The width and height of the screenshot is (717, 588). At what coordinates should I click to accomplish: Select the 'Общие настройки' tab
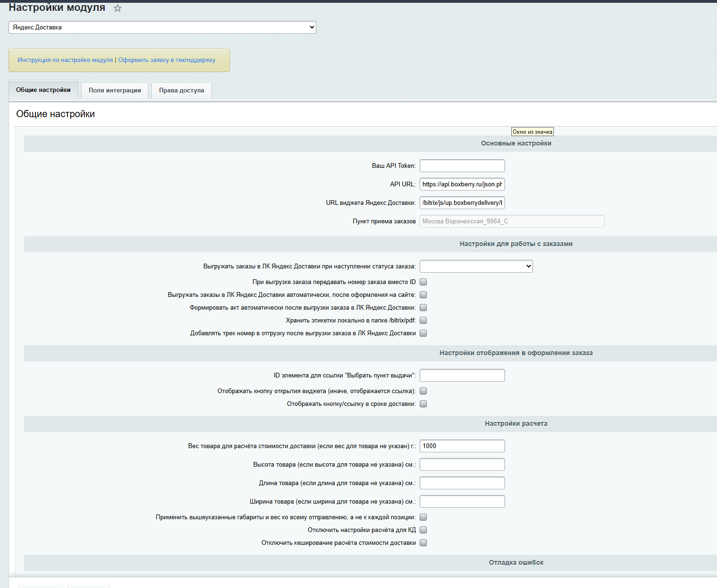coord(43,90)
